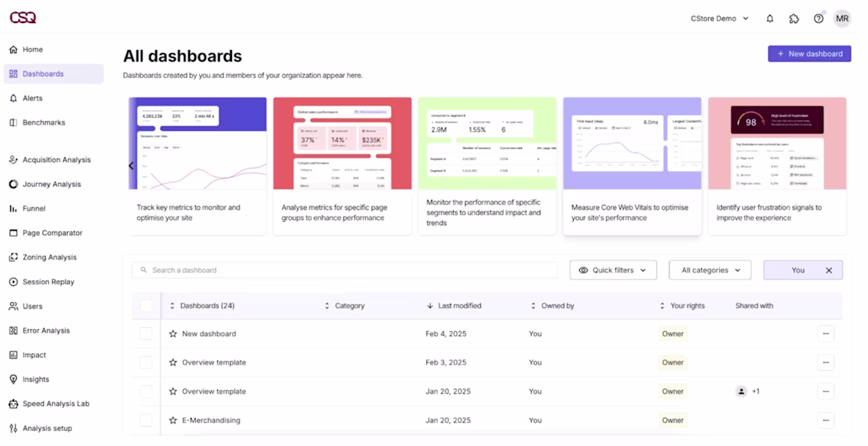Open Error Analysis menu item

pyautogui.click(x=46, y=331)
